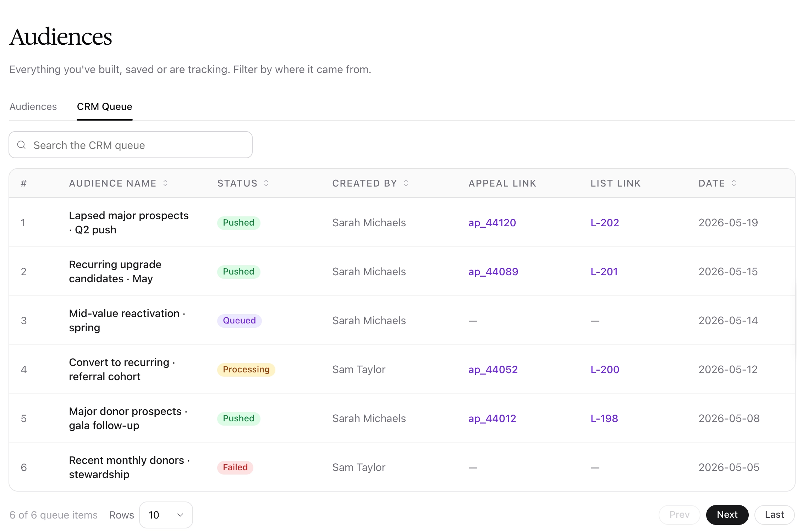
Task: Click the Processing status badge
Action: click(x=246, y=369)
